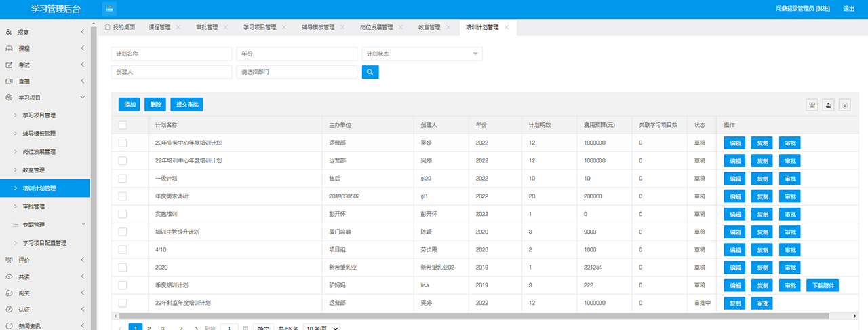This screenshot has width=868, height=330.
Task: Close the 培训计划管理 tab
Action: click(x=506, y=27)
